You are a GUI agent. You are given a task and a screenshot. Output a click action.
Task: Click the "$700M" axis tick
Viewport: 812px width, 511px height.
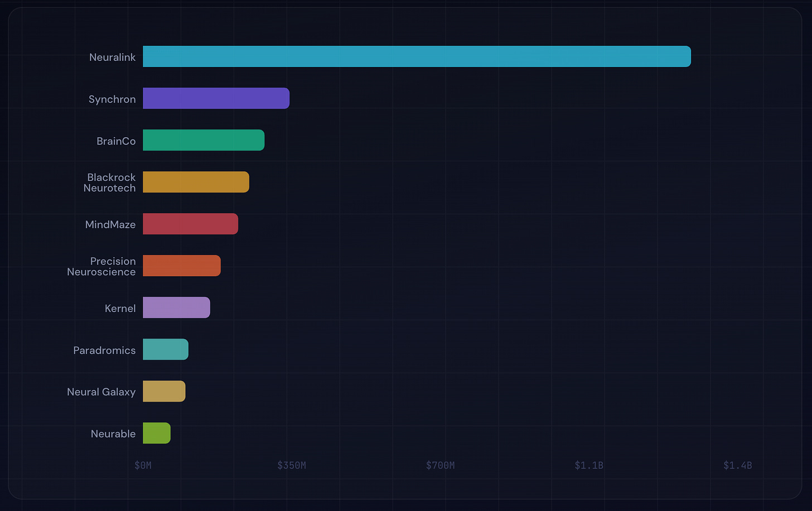click(x=440, y=465)
